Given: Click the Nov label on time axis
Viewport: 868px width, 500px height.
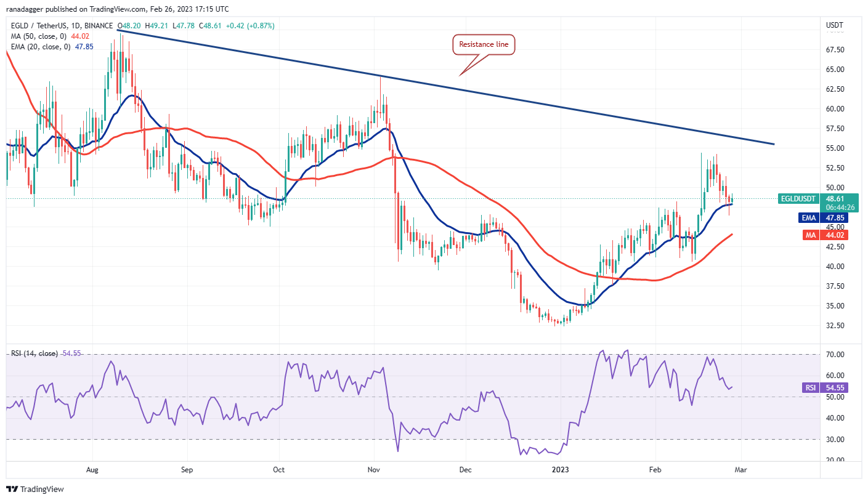Looking at the screenshot, I should click(374, 469).
